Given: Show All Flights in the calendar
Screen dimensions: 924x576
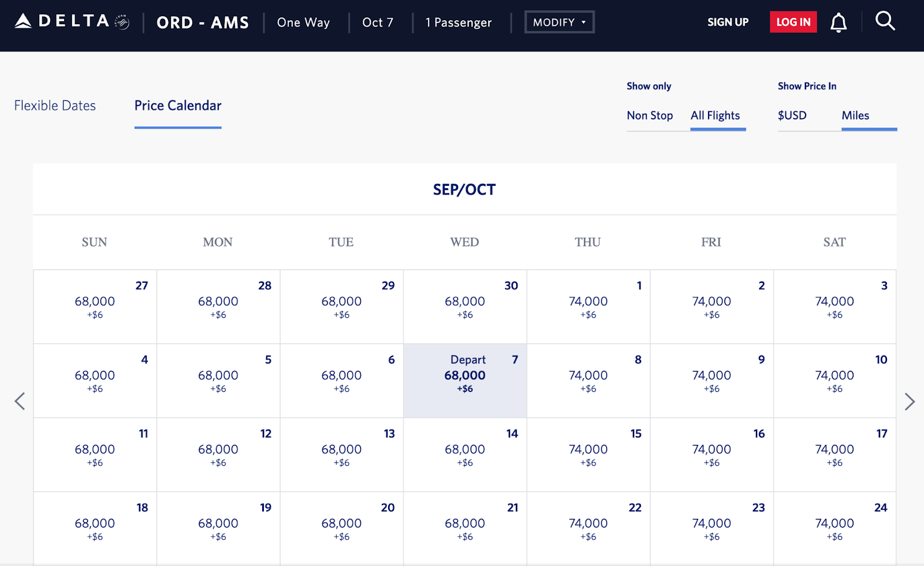Looking at the screenshot, I should pos(716,115).
